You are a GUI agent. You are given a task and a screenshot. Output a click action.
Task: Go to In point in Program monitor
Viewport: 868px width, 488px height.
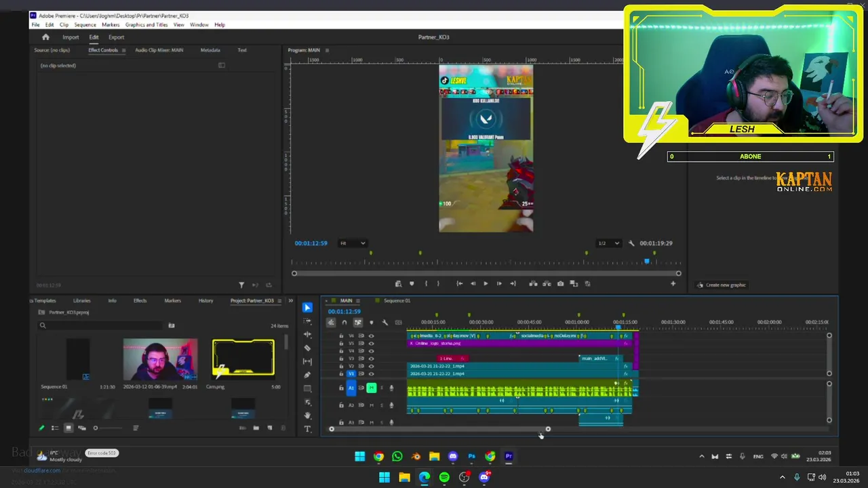click(459, 284)
